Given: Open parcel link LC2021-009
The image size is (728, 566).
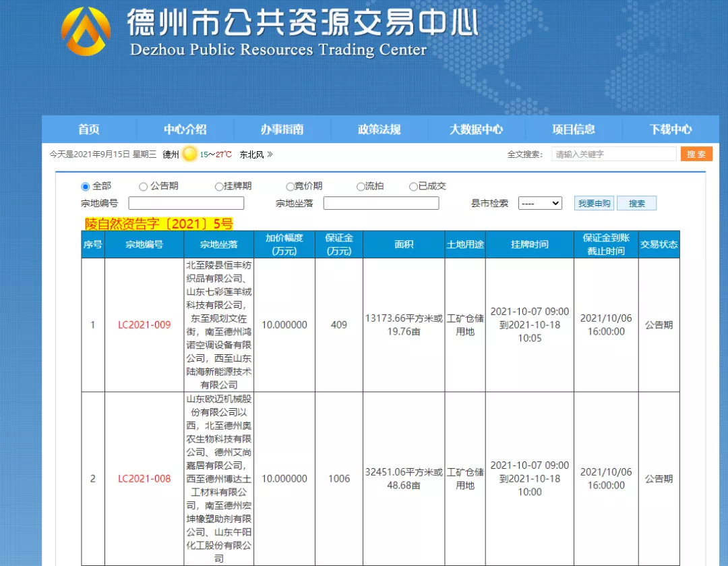Looking at the screenshot, I should point(144,324).
